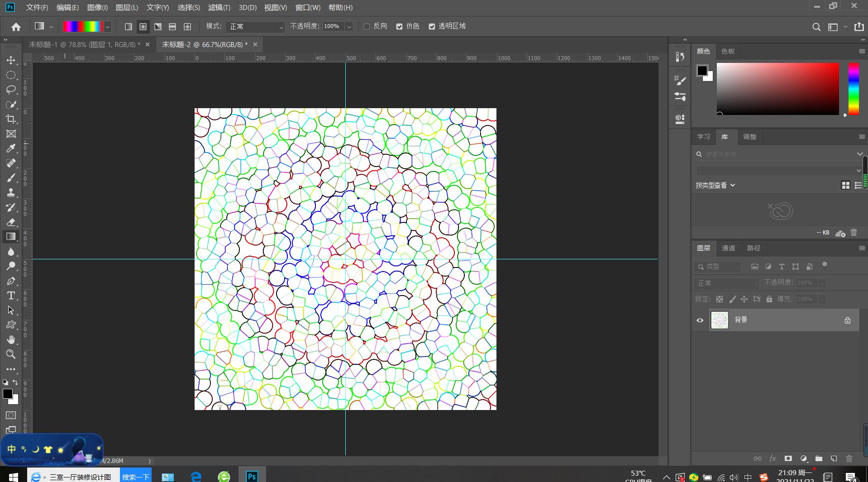The width and height of the screenshot is (868, 482).
Task: Select the Zoom tool in toolbar
Action: pos(11,354)
